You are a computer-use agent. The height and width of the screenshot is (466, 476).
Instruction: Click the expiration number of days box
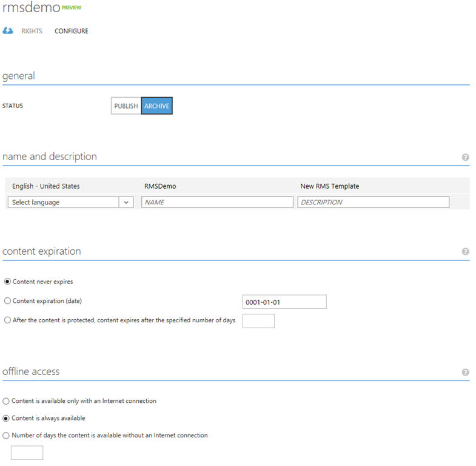point(258,321)
